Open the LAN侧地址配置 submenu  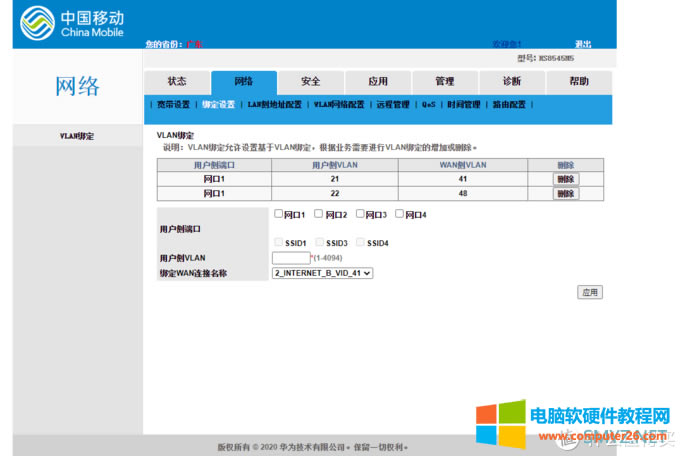(x=274, y=104)
